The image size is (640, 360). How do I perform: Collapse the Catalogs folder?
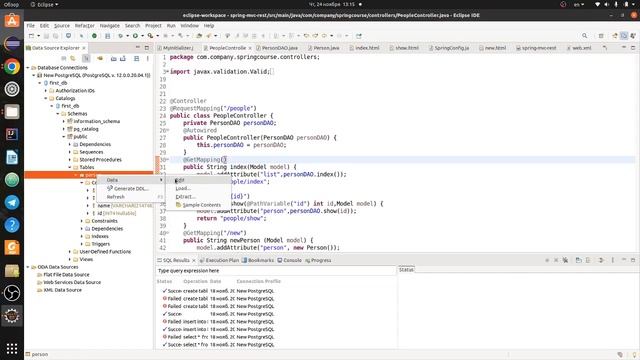[46, 98]
